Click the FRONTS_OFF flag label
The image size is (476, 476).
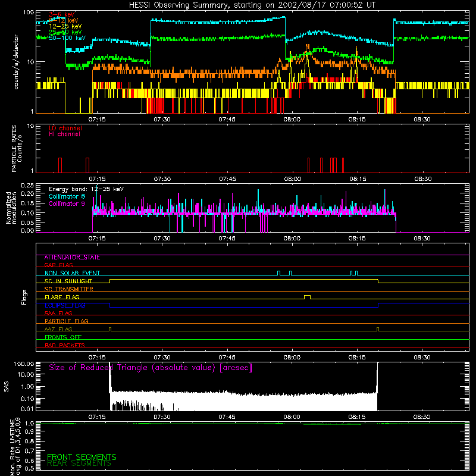[x=63, y=337]
